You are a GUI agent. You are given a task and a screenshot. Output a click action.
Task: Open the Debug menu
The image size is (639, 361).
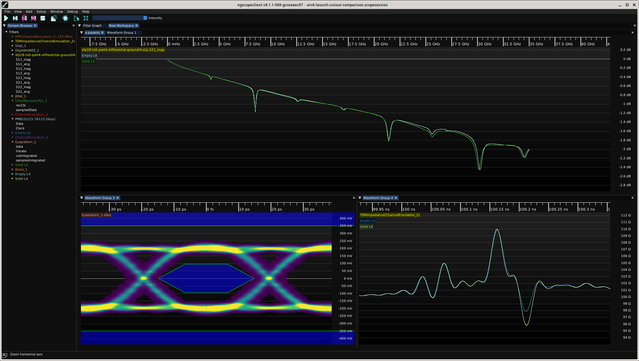pos(72,11)
